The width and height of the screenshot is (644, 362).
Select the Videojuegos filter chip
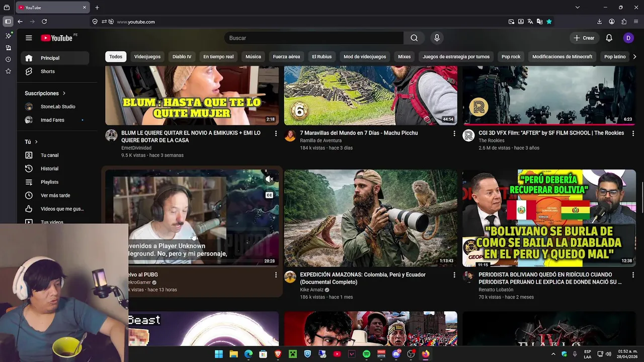(x=147, y=57)
